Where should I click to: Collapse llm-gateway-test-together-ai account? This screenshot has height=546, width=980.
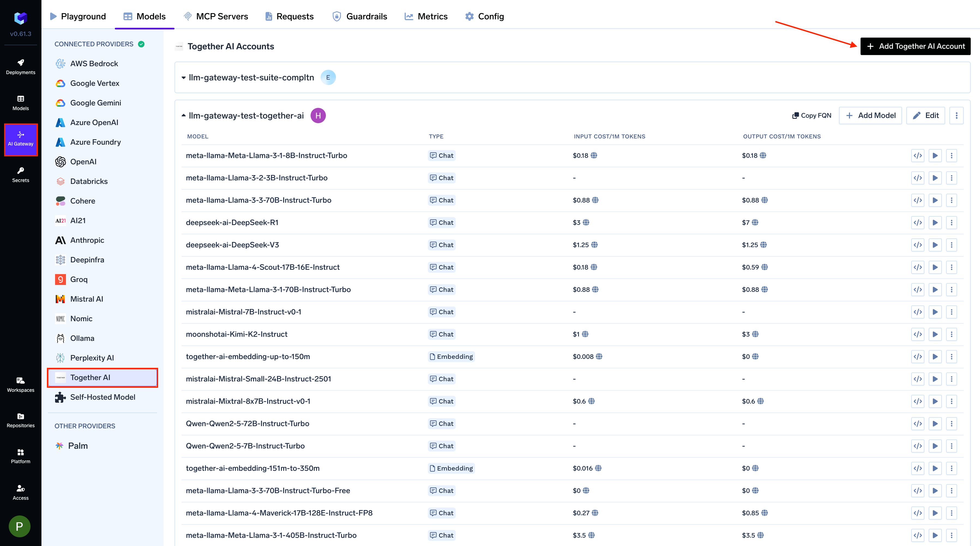tap(183, 116)
